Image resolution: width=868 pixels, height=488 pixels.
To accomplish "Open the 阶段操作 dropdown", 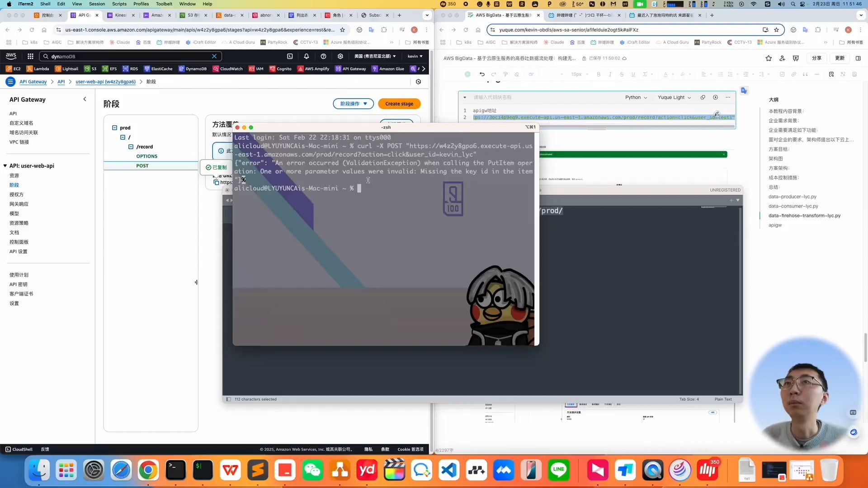I will pyautogui.click(x=353, y=104).
